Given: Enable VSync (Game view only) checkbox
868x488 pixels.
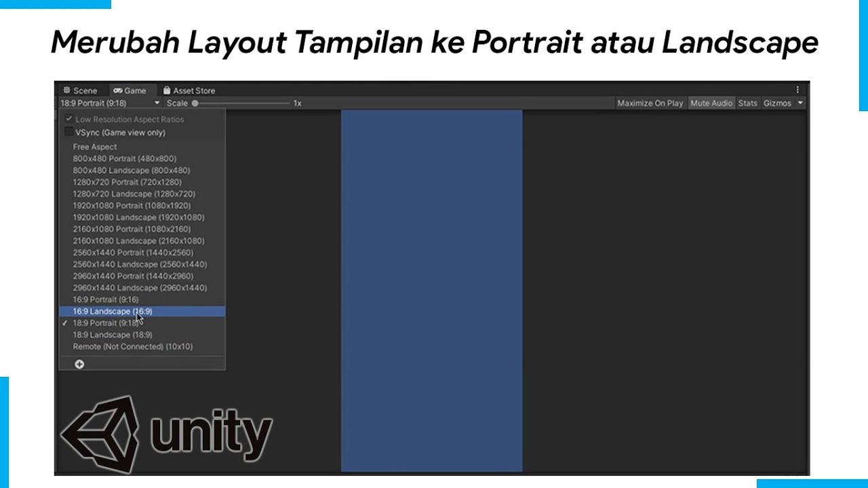Looking at the screenshot, I should [x=68, y=132].
